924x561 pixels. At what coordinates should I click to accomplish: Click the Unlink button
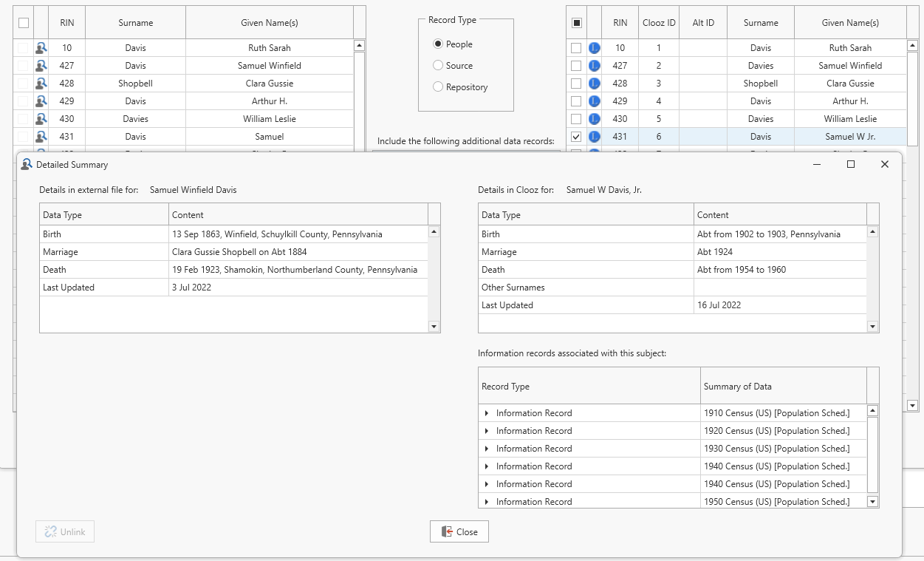[x=65, y=531]
